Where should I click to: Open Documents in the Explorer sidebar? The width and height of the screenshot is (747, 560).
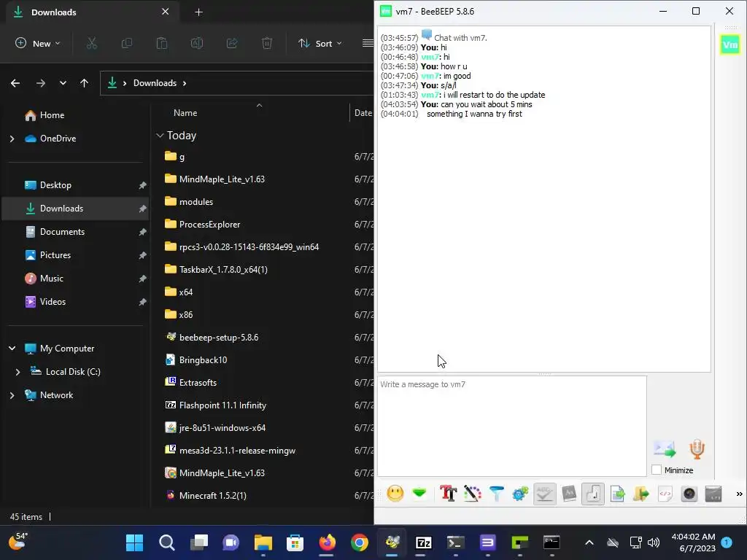pyautogui.click(x=55, y=232)
